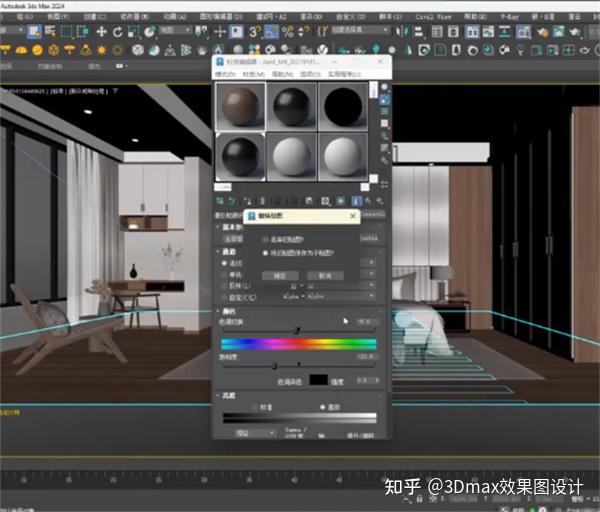Select the brown wood material sample slot

(240, 107)
